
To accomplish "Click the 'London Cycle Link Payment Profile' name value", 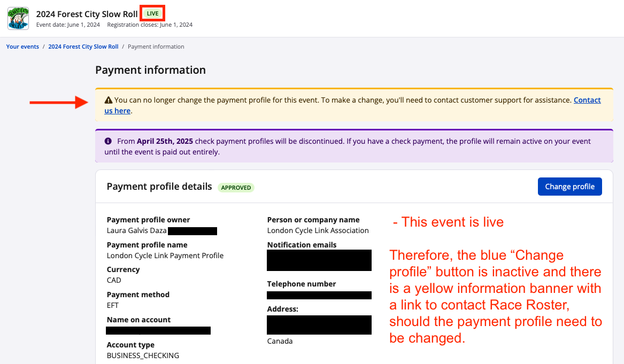I will [x=165, y=255].
